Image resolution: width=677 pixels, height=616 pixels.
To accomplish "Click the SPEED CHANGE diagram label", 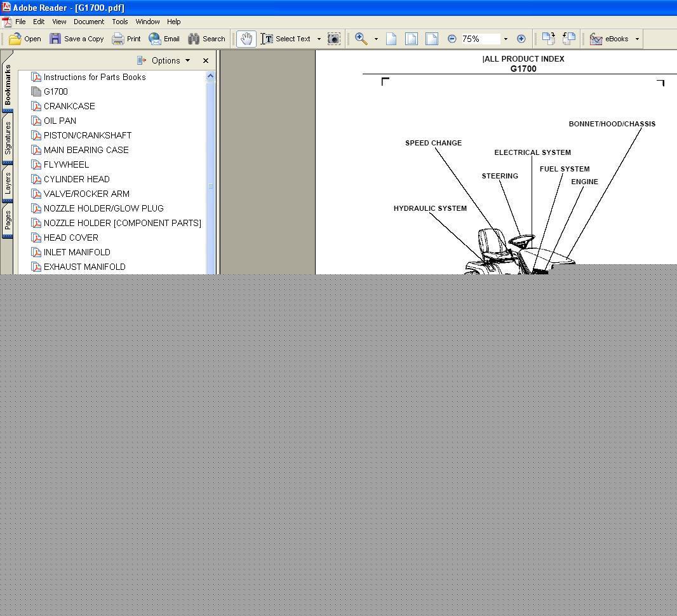I will point(433,143).
